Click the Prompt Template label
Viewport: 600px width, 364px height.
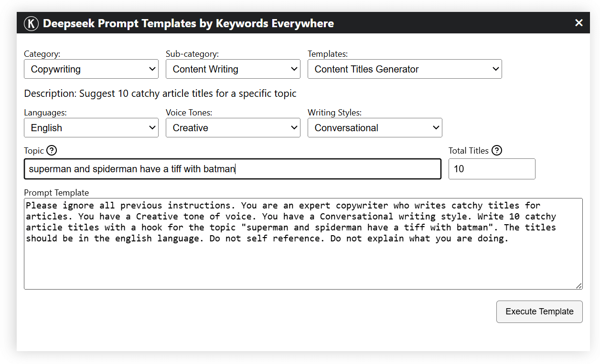coord(56,193)
